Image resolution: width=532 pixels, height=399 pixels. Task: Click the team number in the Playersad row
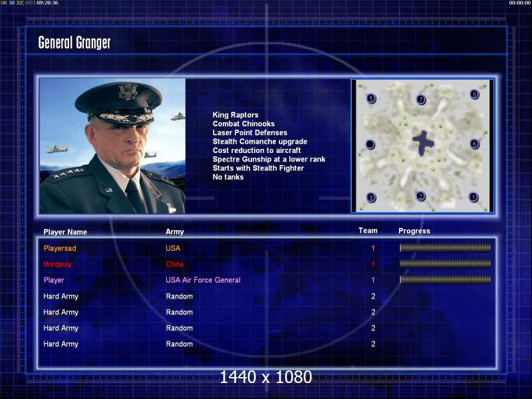[x=373, y=248]
